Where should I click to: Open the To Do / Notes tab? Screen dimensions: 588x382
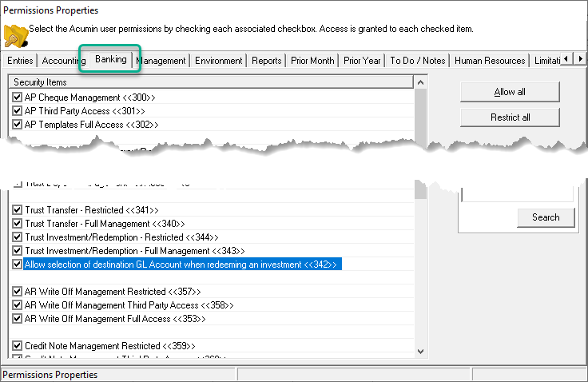click(x=418, y=61)
